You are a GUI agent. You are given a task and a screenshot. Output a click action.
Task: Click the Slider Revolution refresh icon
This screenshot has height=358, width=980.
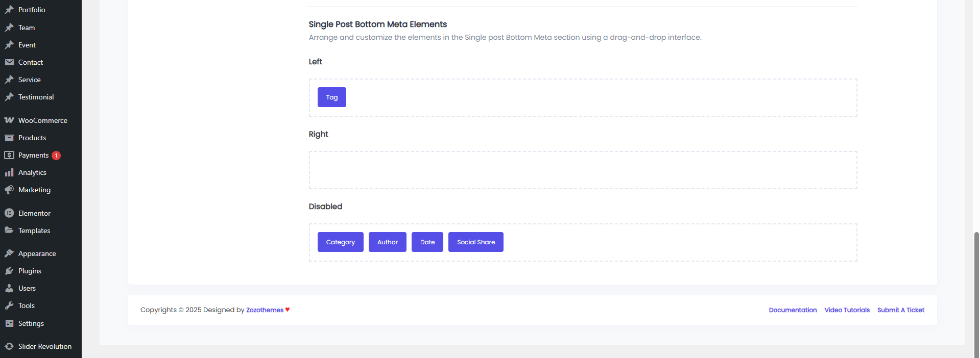[x=9, y=346]
